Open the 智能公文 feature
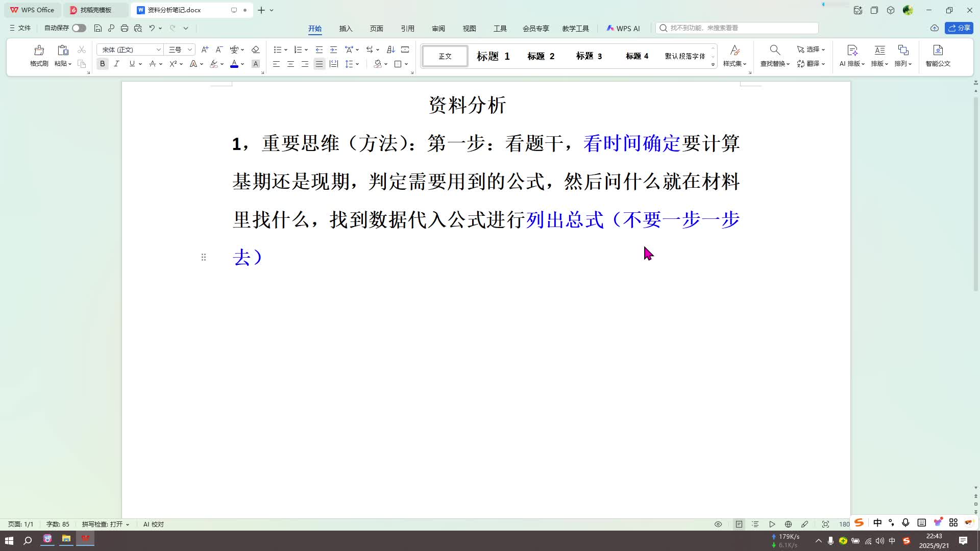 tap(938, 56)
